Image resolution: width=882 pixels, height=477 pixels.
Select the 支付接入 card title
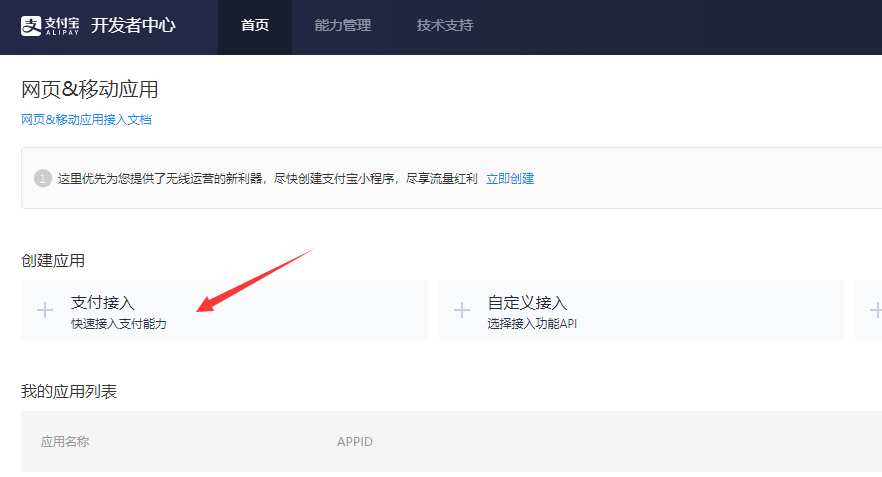click(x=102, y=302)
